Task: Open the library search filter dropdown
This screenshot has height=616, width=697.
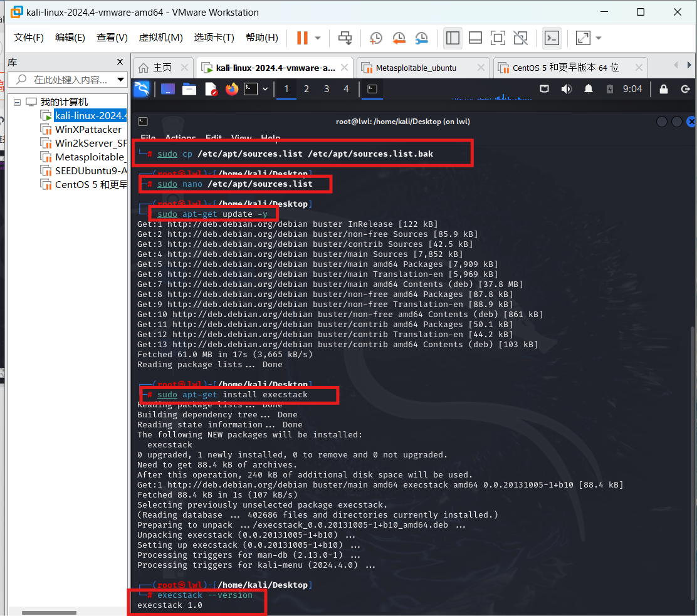Action: point(120,80)
